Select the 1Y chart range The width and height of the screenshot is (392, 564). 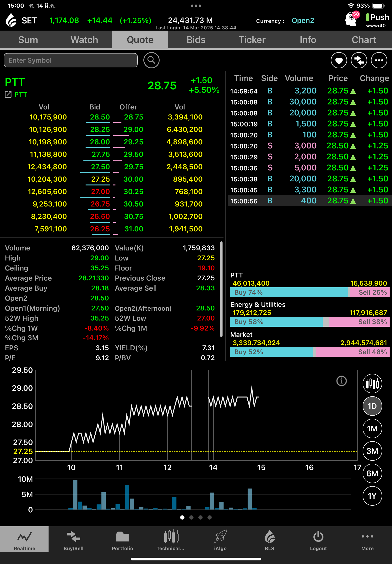pos(372,496)
